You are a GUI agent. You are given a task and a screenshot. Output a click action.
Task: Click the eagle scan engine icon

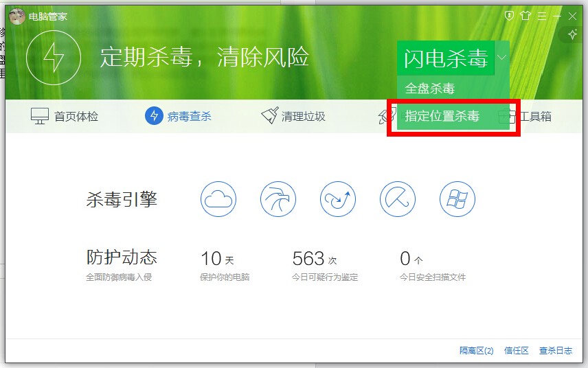tap(278, 199)
